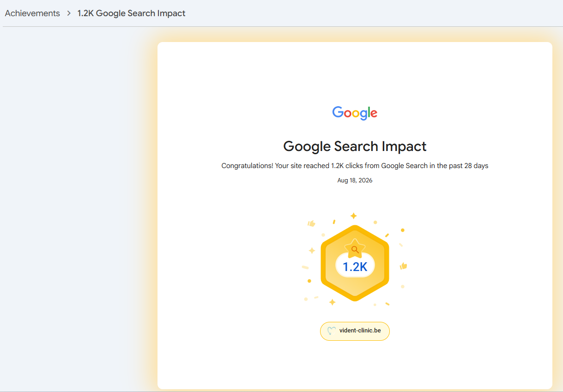The width and height of the screenshot is (563, 392).
Task: Click the Aug 18, 2026 date
Action: point(355,181)
